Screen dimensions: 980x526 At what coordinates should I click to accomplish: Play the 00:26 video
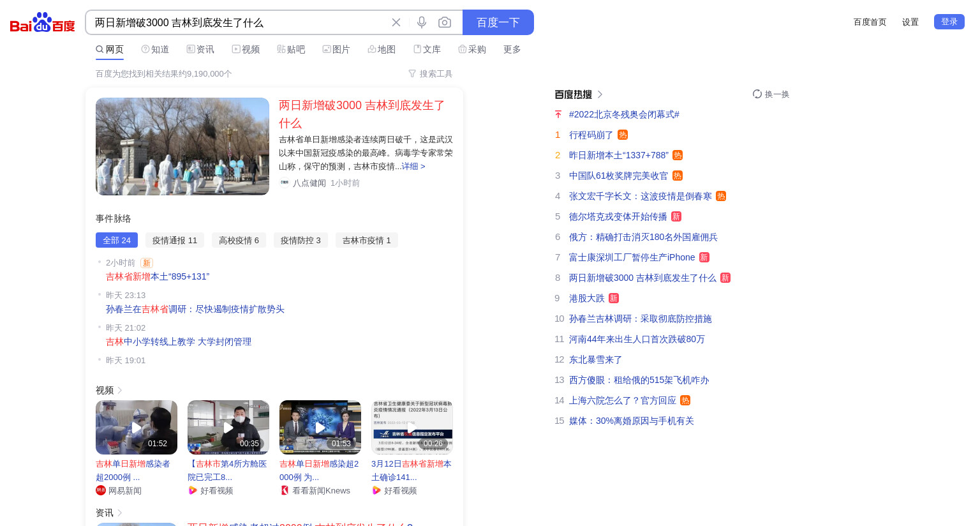(412, 427)
